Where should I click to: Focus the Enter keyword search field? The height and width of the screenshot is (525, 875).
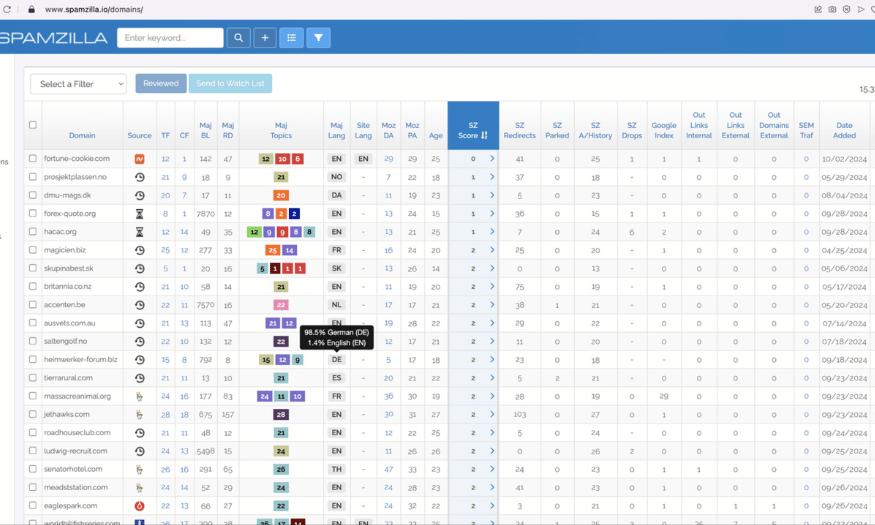[170, 38]
